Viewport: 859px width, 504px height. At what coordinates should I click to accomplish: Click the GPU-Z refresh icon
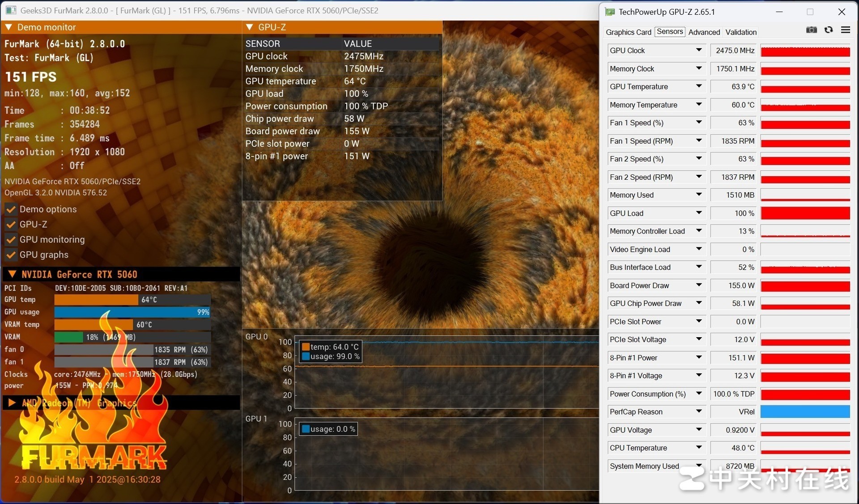pos(829,30)
